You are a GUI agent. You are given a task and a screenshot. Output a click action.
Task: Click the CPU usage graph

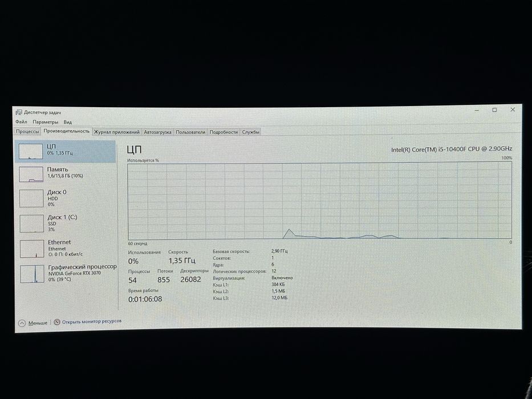pos(320,201)
